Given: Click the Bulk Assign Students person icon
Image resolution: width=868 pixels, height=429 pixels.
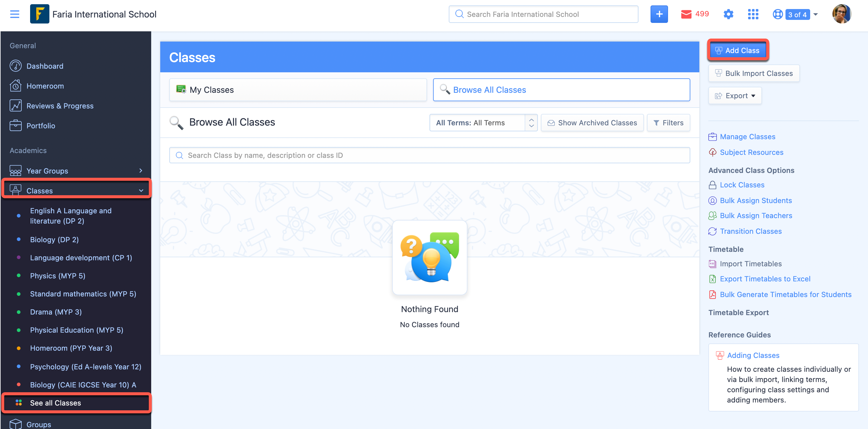Looking at the screenshot, I should point(712,201).
